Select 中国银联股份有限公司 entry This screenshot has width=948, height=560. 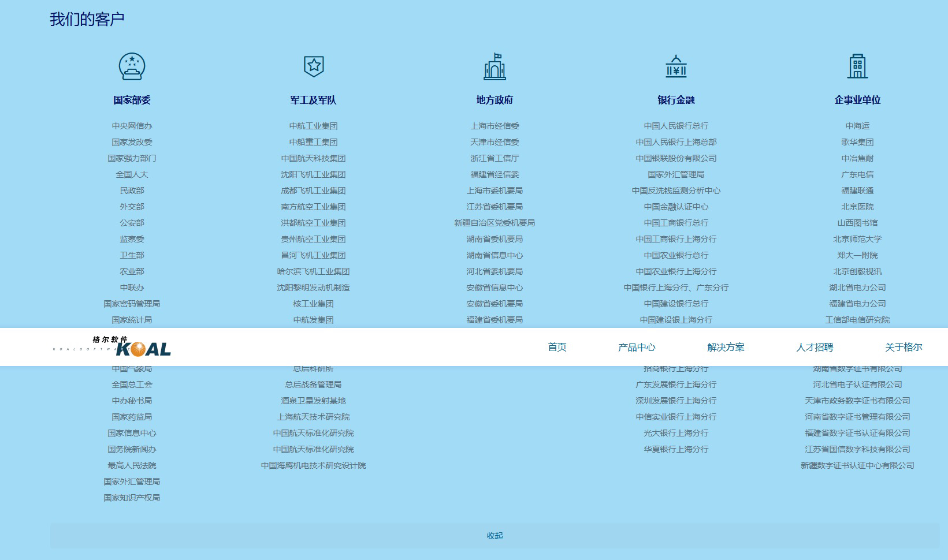click(676, 158)
